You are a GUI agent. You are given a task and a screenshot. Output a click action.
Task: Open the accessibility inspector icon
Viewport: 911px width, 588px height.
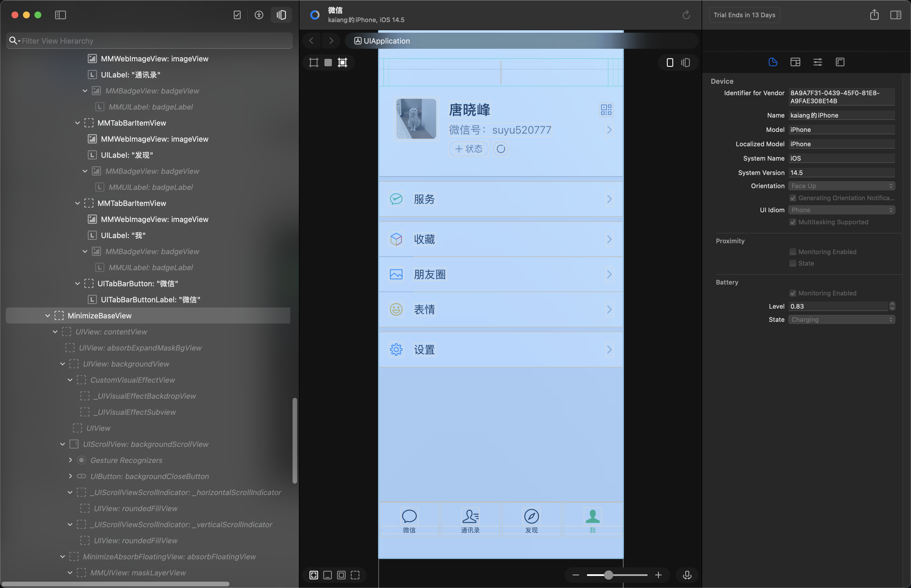coord(259,15)
